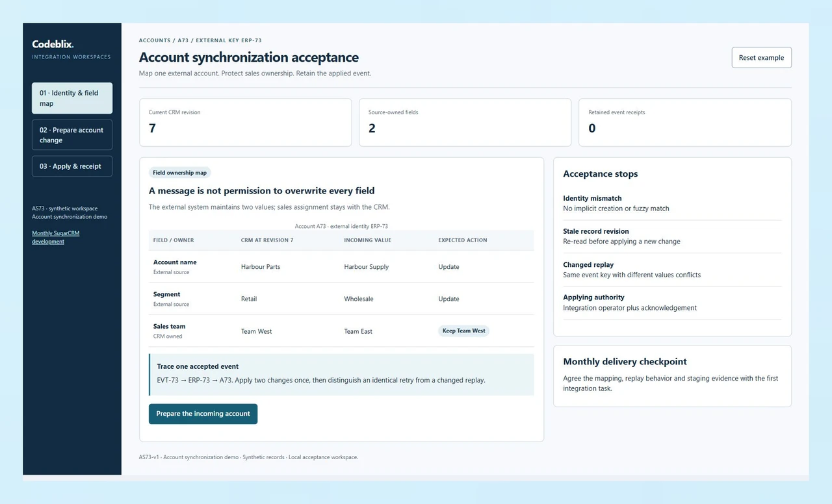
Task: Click the Trace one accepted event heading
Action: 198,366
